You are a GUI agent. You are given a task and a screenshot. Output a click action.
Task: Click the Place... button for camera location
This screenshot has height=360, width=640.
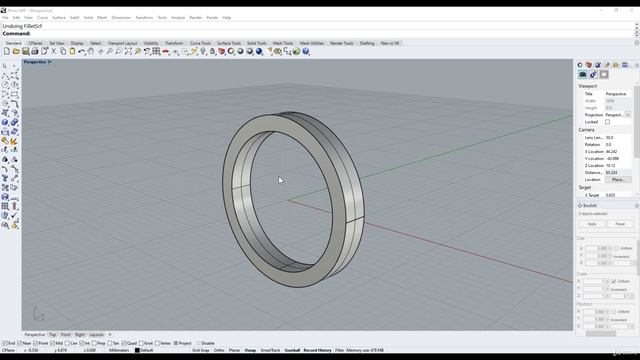pyautogui.click(x=618, y=180)
